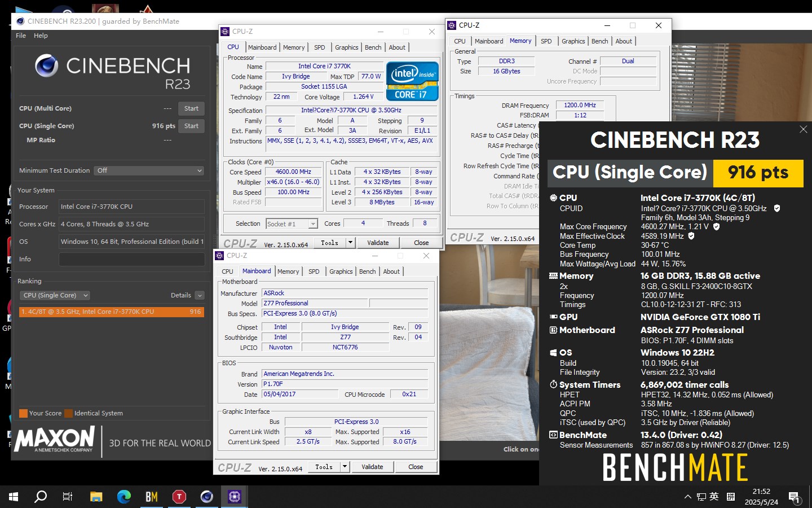Viewport: 812px width, 508px height.
Task: Click Mainboard CPU-Z window title icon
Action: coord(219,256)
